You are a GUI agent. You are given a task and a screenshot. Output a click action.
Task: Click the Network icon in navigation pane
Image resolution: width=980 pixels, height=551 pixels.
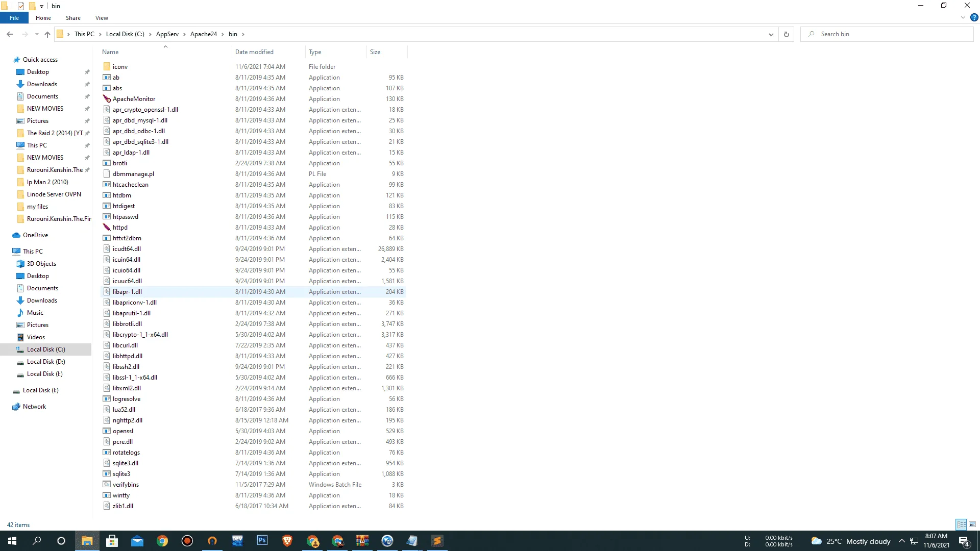coord(16,407)
